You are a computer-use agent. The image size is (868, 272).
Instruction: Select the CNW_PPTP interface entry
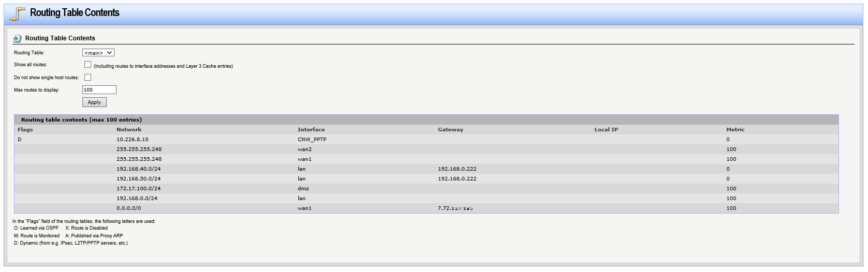[312, 140]
